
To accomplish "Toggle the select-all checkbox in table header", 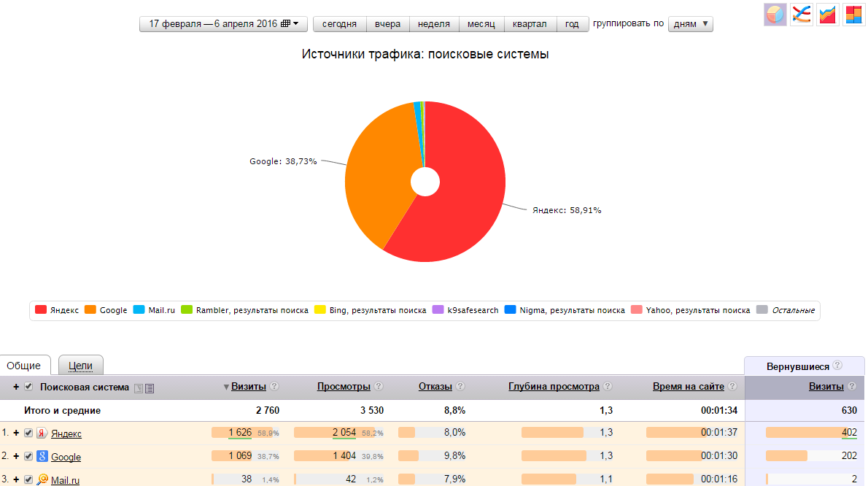I will pos(28,387).
